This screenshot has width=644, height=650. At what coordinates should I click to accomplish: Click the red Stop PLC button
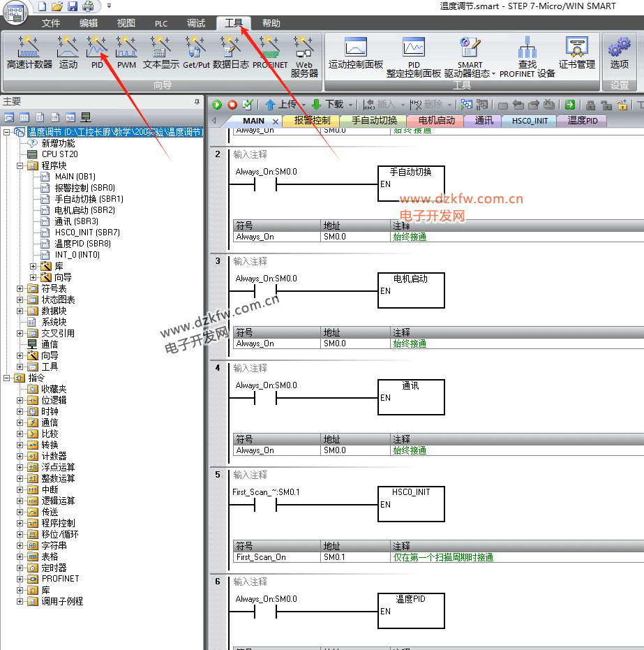pyautogui.click(x=232, y=105)
